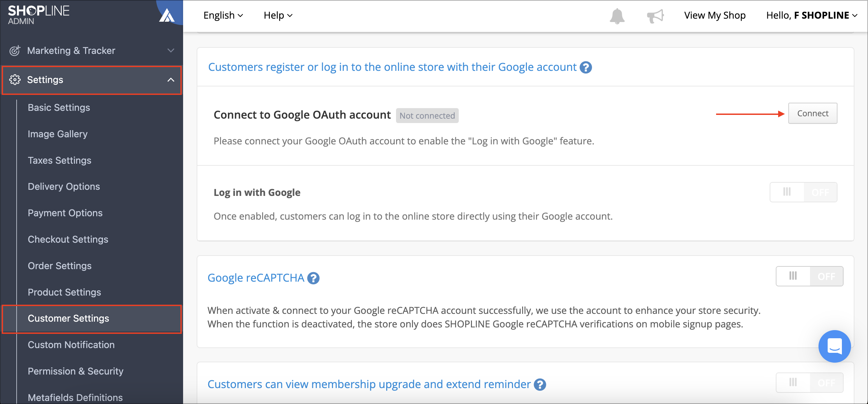Open the English language dropdown
This screenshot has width=868, height=404.
pyautogui.click(x=223, y=15)
